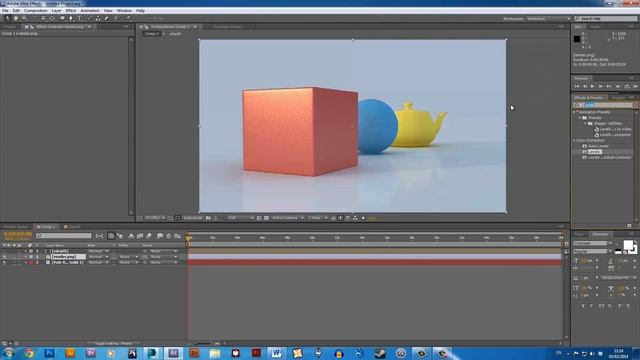Image resolution: width=640 pixels, height=360 pixels.
Task: Start RAM Preview in Preview panel
Action: tap(636, 87)
